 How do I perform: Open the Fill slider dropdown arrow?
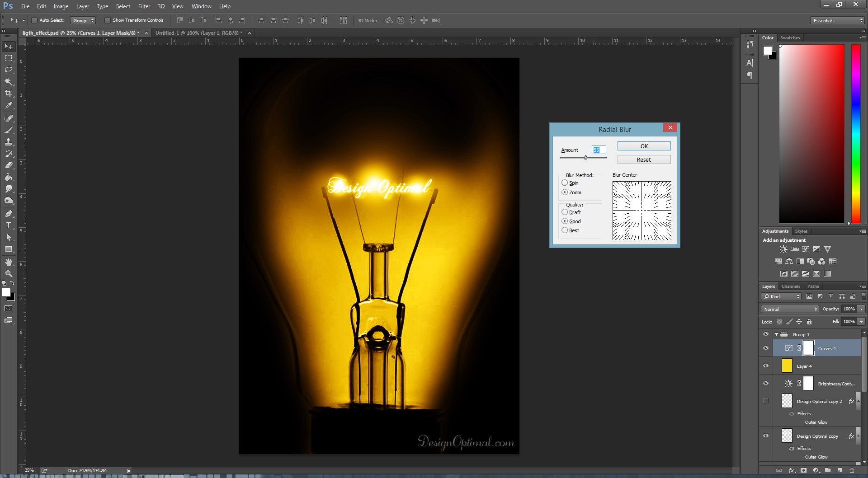click(x=861, y=322)
